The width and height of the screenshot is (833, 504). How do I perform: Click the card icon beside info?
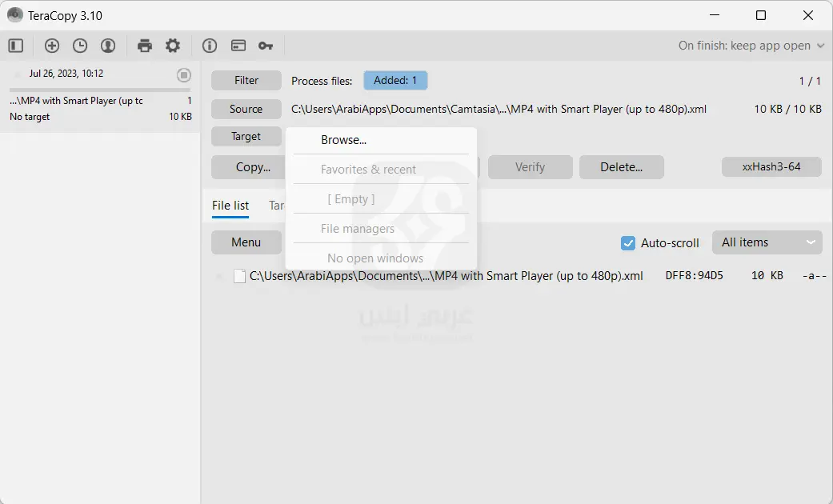(x=238, y=46)
